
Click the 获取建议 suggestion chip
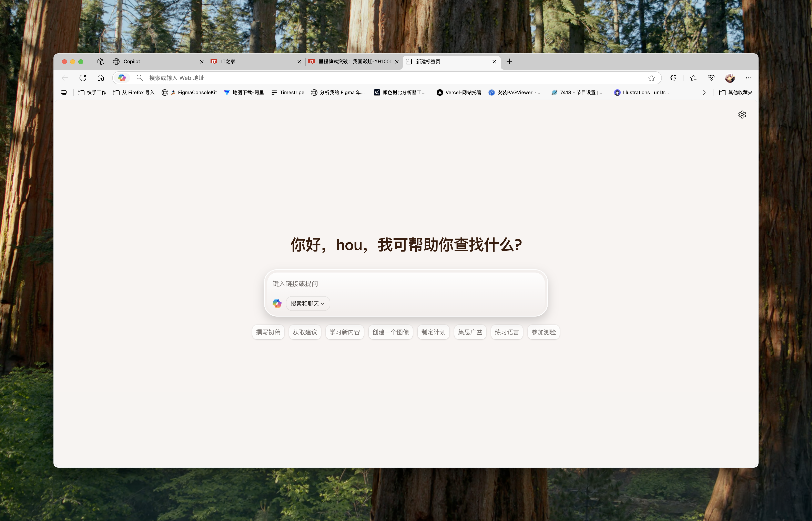(x=305, y=332)
